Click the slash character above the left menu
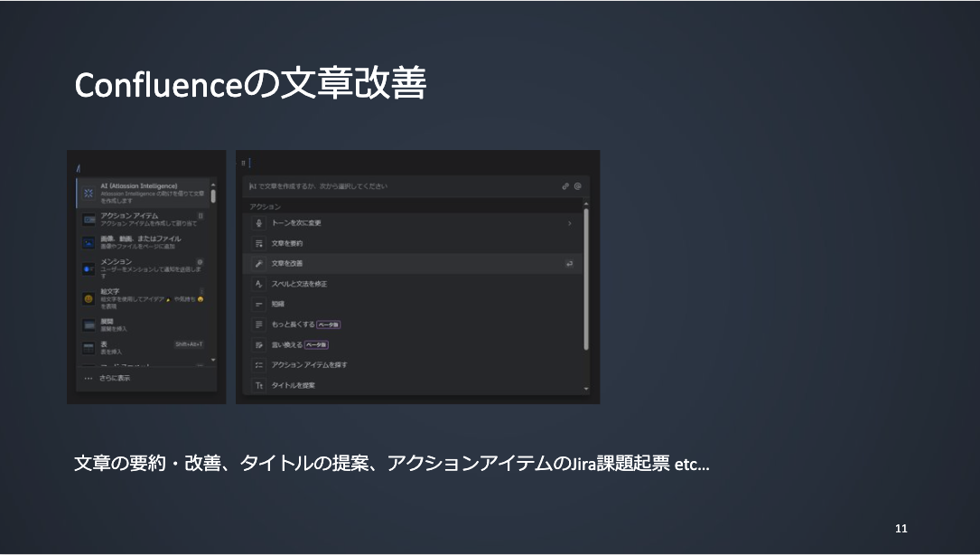 pyautogui.click(x=78, y=168)
